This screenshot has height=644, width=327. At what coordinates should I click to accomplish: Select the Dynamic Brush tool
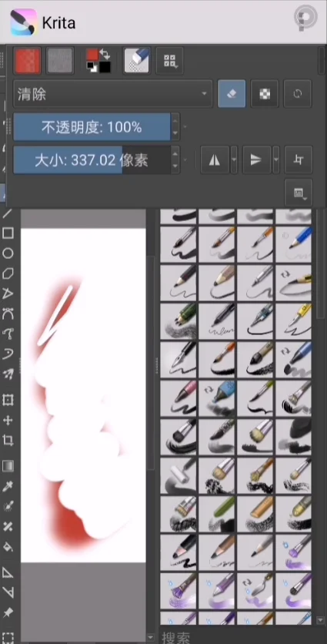click(8, 354)
